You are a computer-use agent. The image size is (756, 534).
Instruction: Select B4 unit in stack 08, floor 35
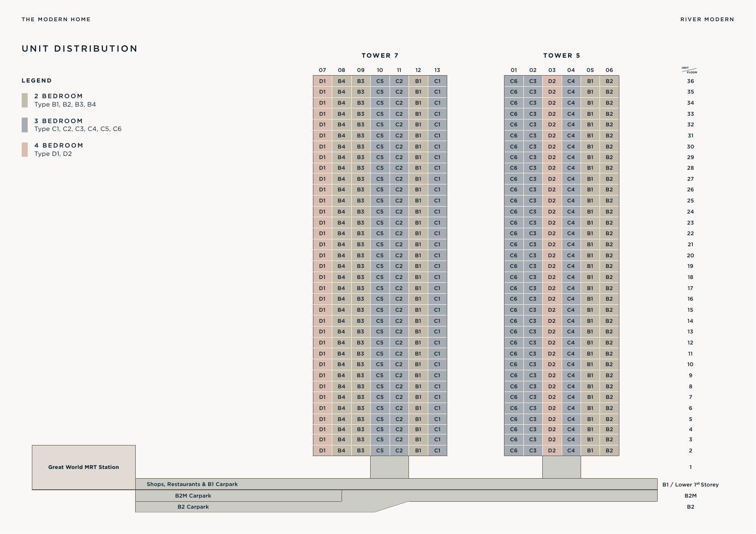click(x=341, y=92)
